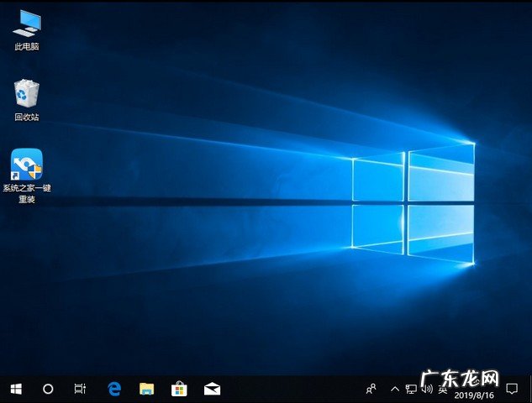The width and height of the screenshot is (532, 403).
Task: Click empty taskbar space between Mail and People
Action: tap(290, 389)
